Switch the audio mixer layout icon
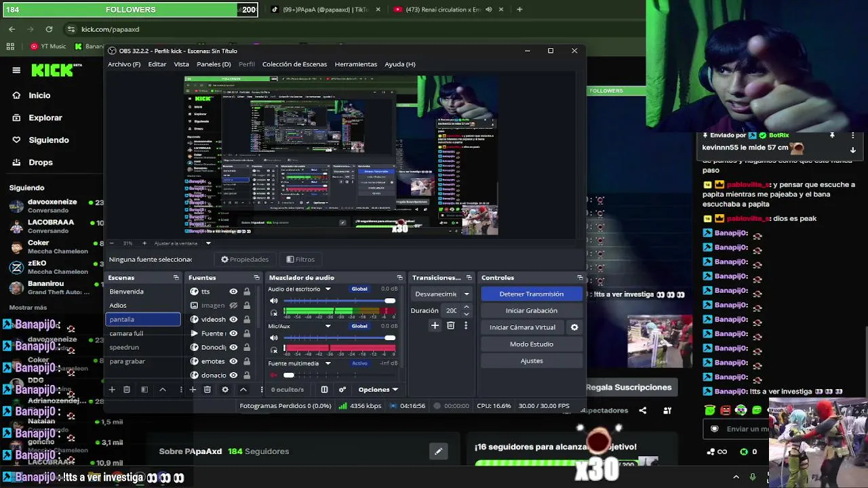The image size is (868, 488). point(324,390)
